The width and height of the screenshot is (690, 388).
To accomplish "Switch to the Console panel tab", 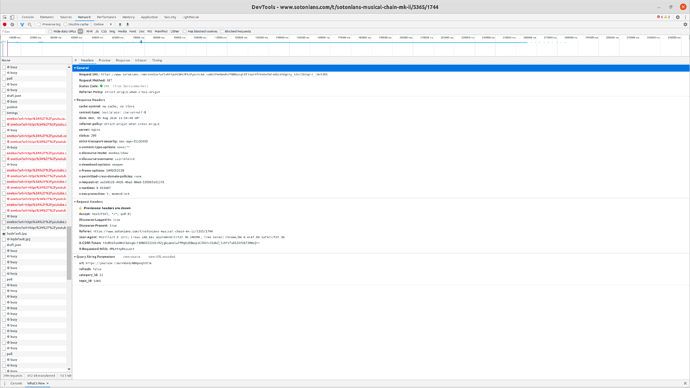I will 28,17.
